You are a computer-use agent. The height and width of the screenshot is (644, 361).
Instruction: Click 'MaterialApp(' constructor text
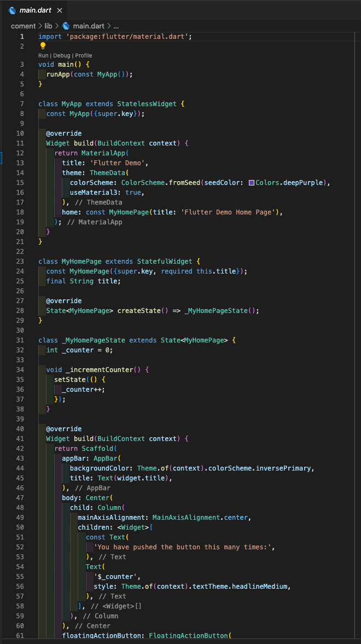click(x=105, y=153)
